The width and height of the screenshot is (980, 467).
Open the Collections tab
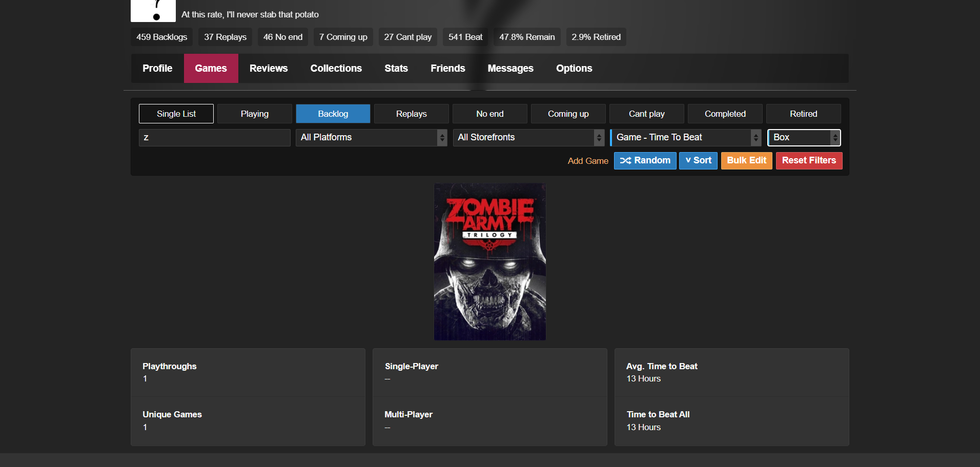pyautogui.click(x=336, y=69)
